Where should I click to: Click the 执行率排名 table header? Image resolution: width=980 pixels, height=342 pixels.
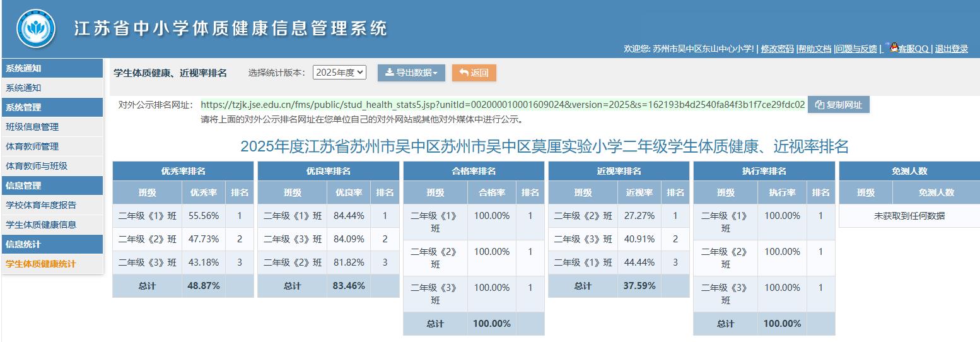764,171
